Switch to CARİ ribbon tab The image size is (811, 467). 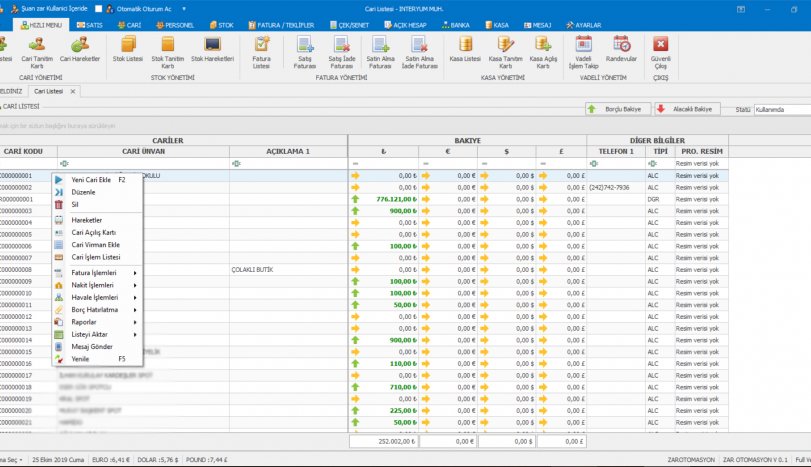click(x=129, y=25)
